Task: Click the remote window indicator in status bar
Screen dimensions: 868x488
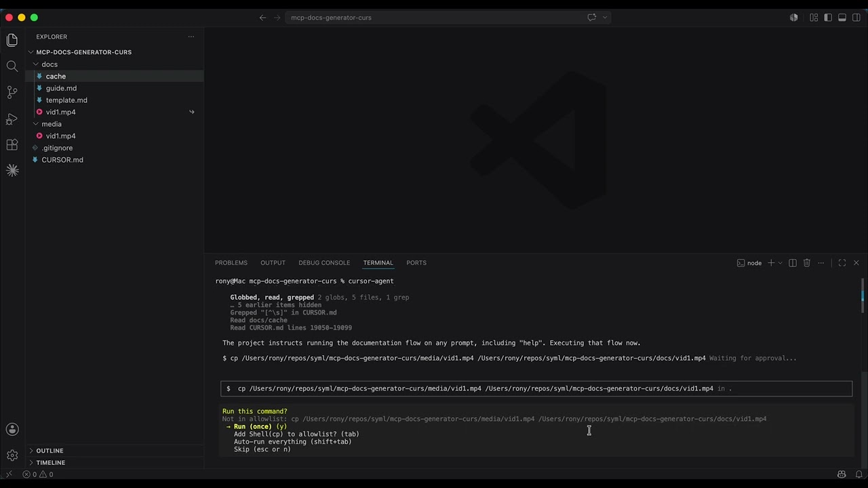Action: 9,474
